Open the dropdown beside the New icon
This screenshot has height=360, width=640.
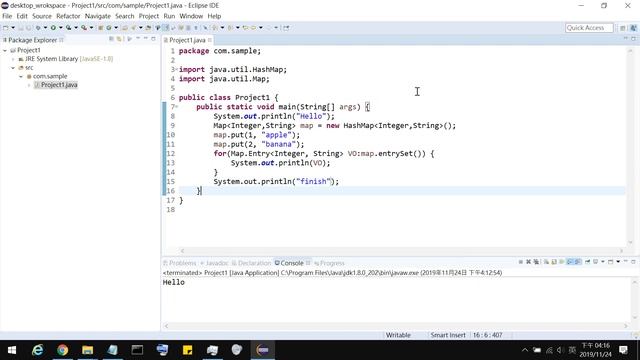[13, 28]
